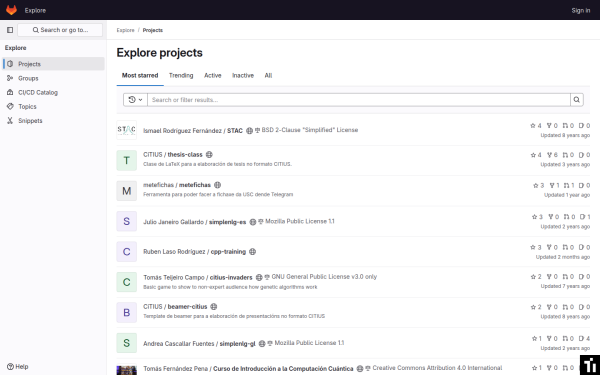The height and width of the screenshot is (375, 600).
Task: Click the Snippets scissors icon
Action: [10, 121]
